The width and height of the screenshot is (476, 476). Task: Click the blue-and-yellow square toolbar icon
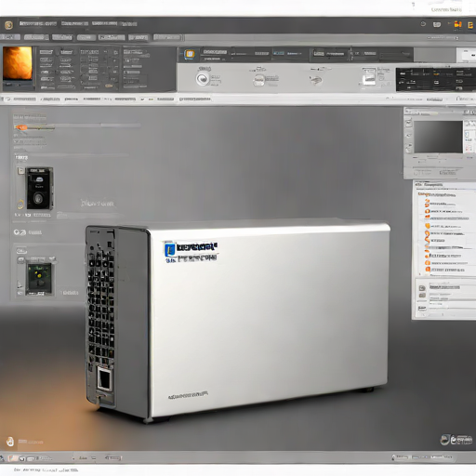190,54
